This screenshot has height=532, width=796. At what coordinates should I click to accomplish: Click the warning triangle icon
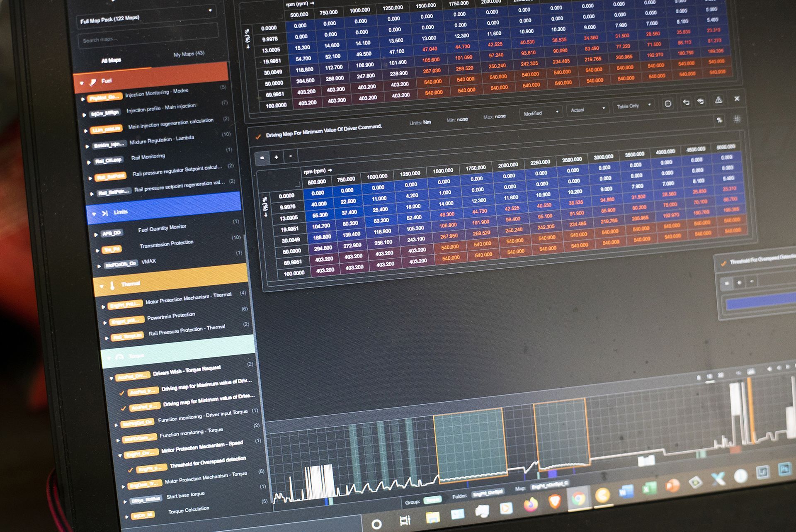coord(718,100)
